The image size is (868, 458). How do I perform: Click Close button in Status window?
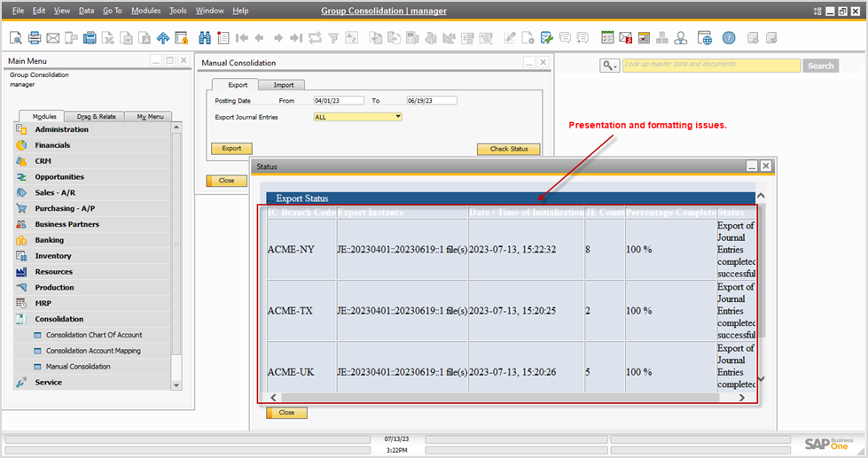pos(286,413)
